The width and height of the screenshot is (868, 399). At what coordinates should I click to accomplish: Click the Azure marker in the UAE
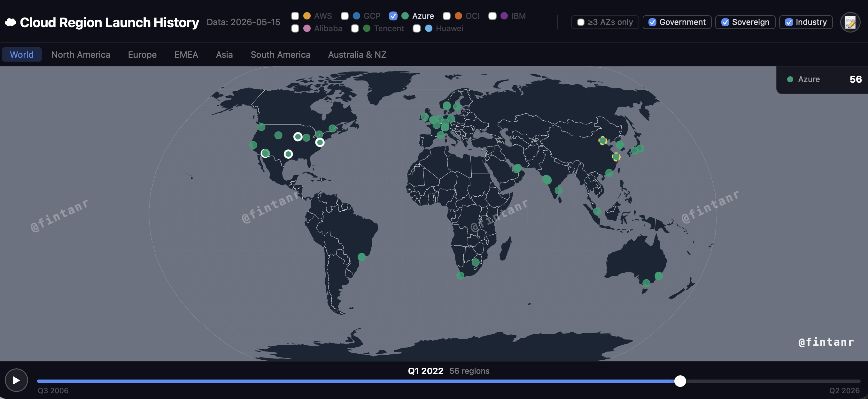tap(517, 168)
